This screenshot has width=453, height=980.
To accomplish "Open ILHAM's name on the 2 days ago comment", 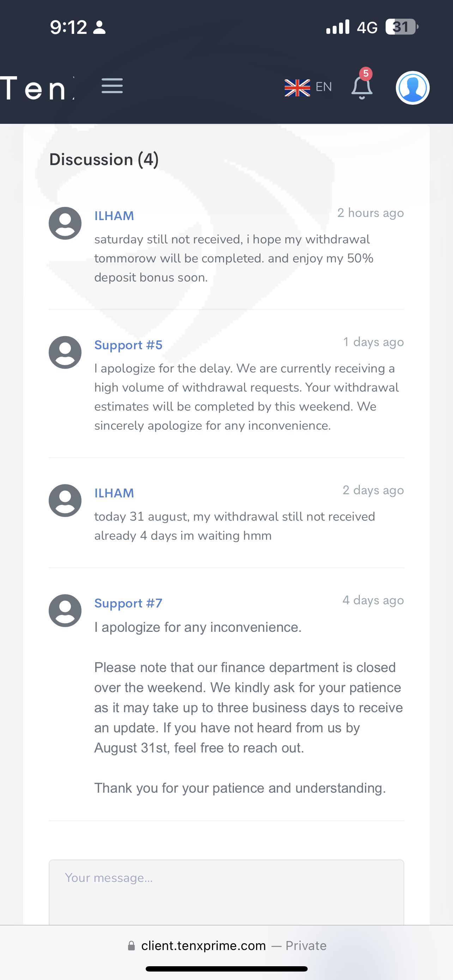I will 114,494.
